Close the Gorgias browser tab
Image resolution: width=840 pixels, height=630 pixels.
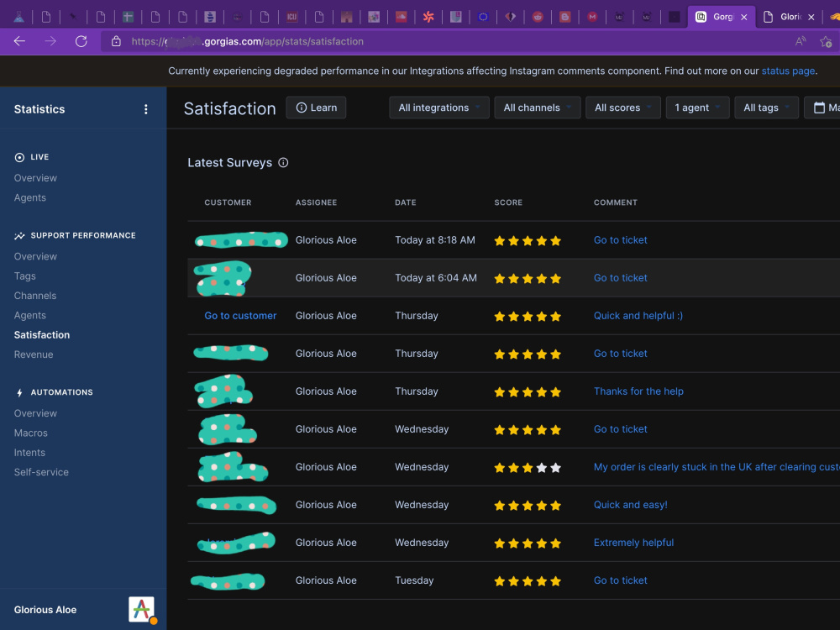point(744,17)
